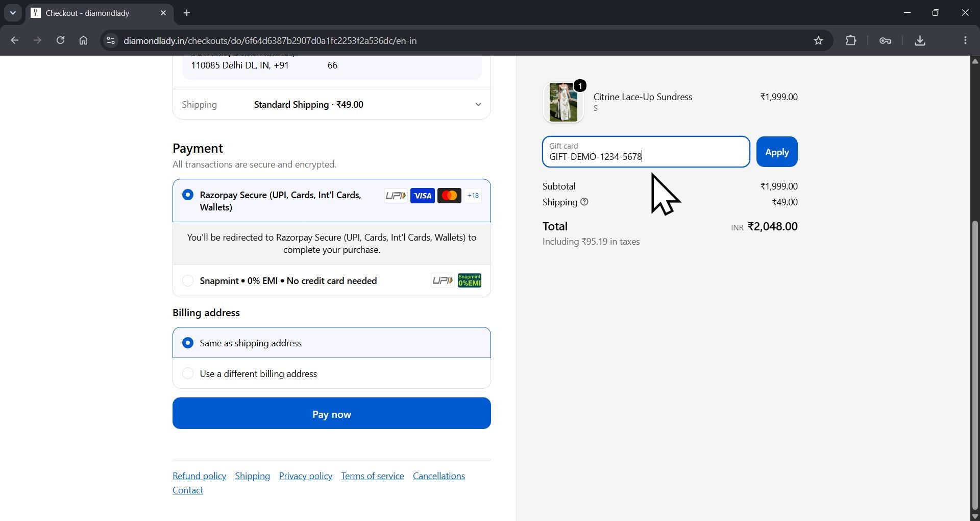Screen dimensions: 980x521
Task: Reload the checkout page
Action: pos(60,40)
